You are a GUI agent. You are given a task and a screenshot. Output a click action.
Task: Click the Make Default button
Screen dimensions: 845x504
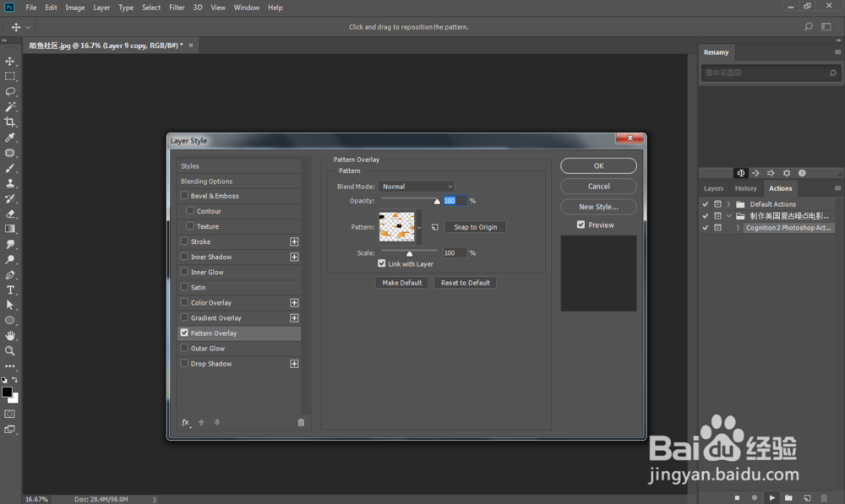pyautogui.click(x=402, y=283)
